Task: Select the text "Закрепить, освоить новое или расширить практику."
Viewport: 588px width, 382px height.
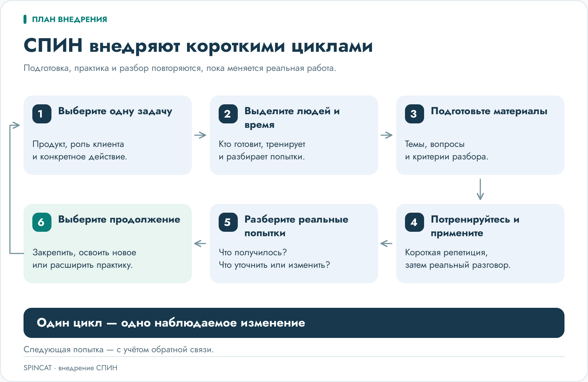Action: point(84,259)
